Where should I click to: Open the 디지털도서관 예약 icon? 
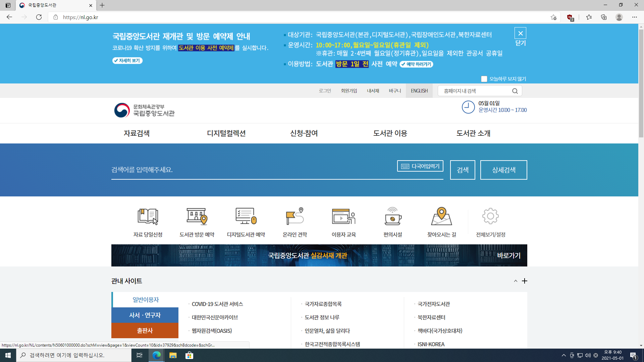pos(246,216)
